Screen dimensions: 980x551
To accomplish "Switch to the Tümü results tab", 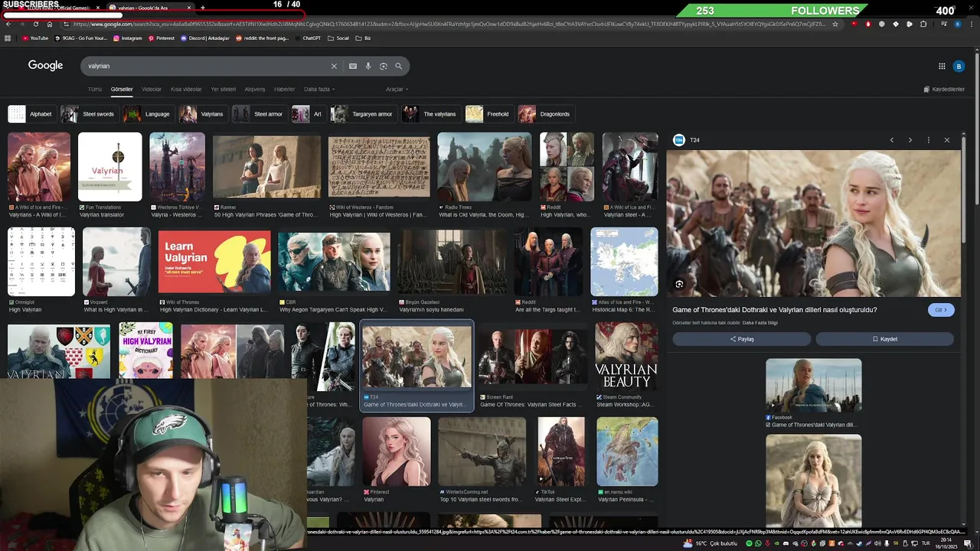I will [x=95, y=89].
